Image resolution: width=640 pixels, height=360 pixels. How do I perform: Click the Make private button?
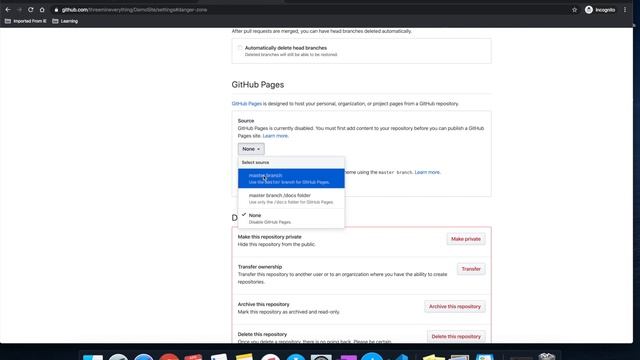coord(466,239)
